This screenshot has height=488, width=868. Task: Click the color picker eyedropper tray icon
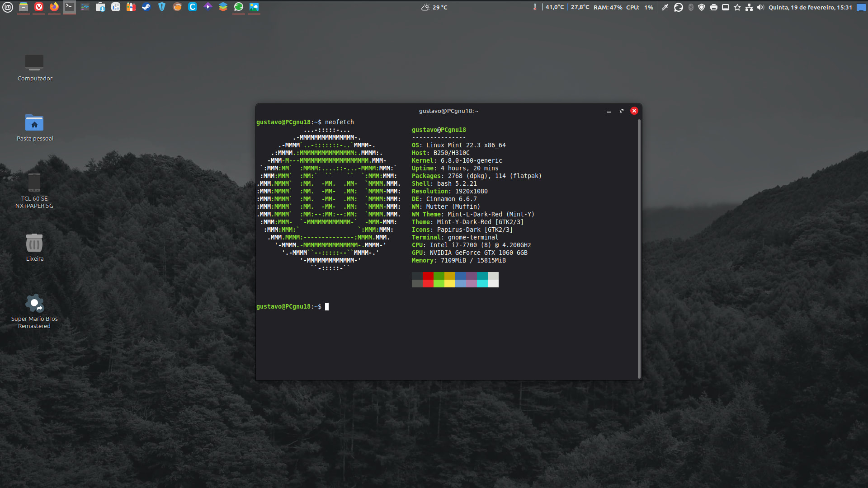point(665,7)
